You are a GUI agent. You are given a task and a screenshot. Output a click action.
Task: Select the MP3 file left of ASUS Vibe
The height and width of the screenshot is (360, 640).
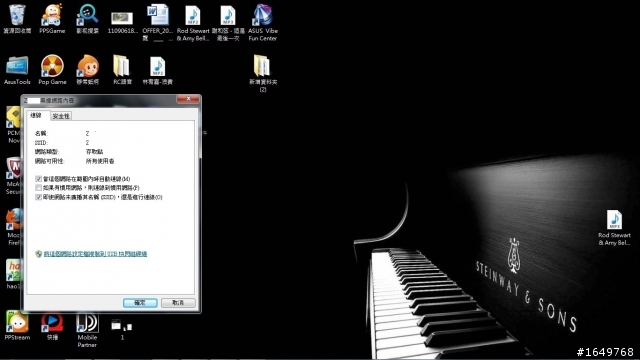coord(228,23)
